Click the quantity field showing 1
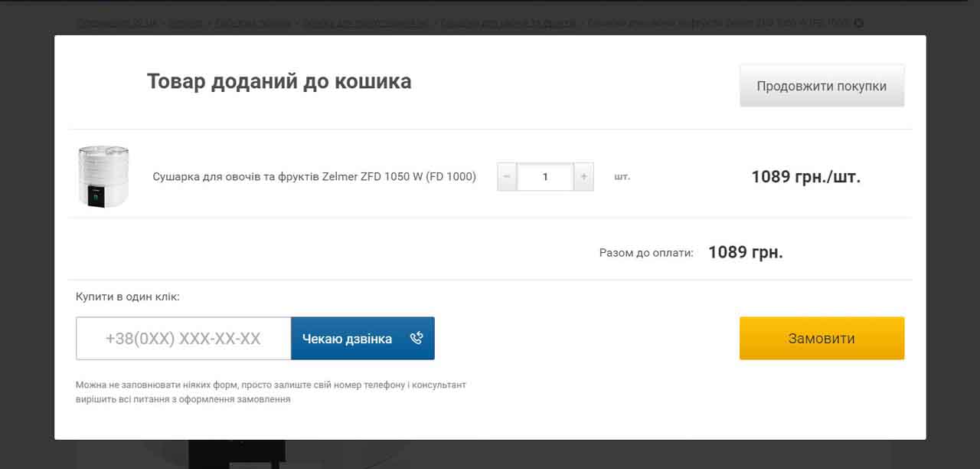This screenshot has height=469, width=980. point(545,177)
